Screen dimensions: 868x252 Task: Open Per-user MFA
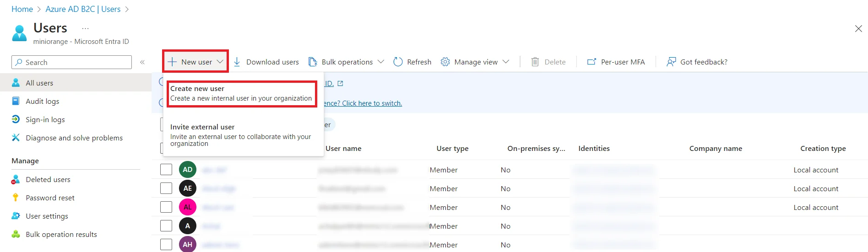616,62
